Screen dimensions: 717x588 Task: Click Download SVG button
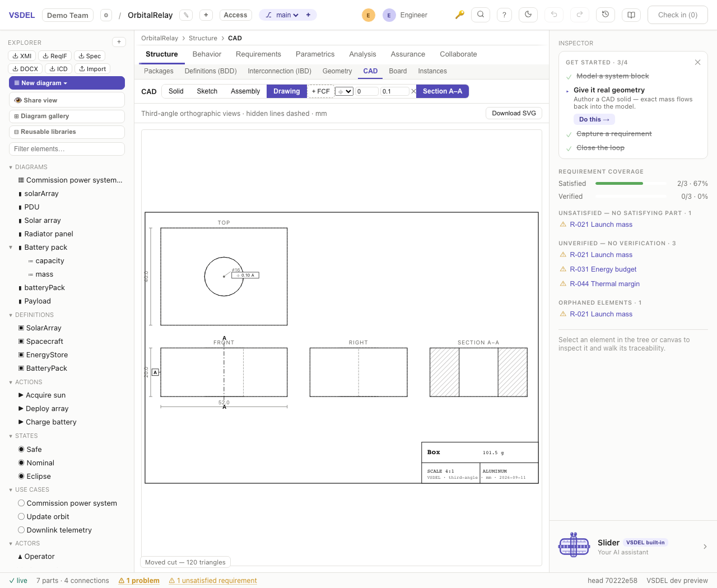514,113
